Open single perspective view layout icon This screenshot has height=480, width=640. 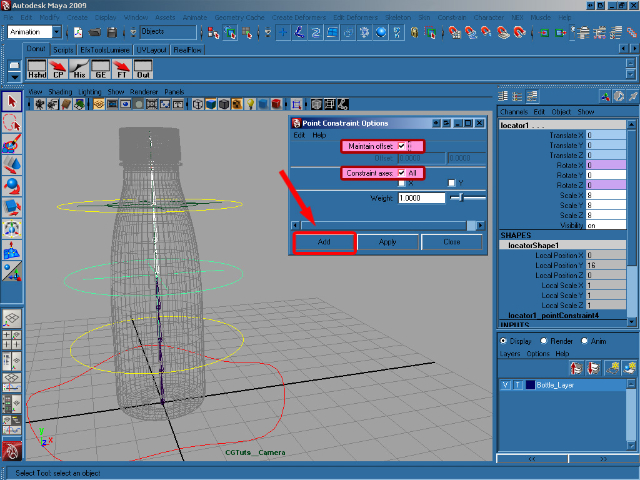click(x=12, y=318)
